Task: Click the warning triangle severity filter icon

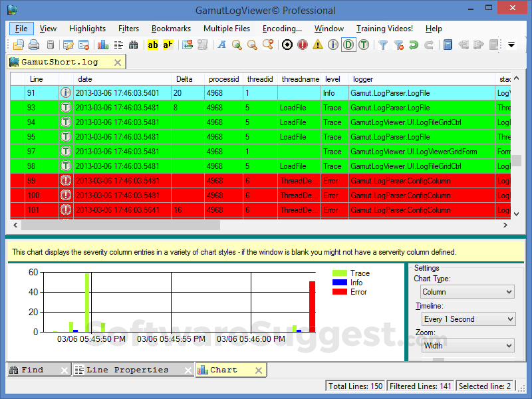Action: pyautogui.click(x=317, y=46)
